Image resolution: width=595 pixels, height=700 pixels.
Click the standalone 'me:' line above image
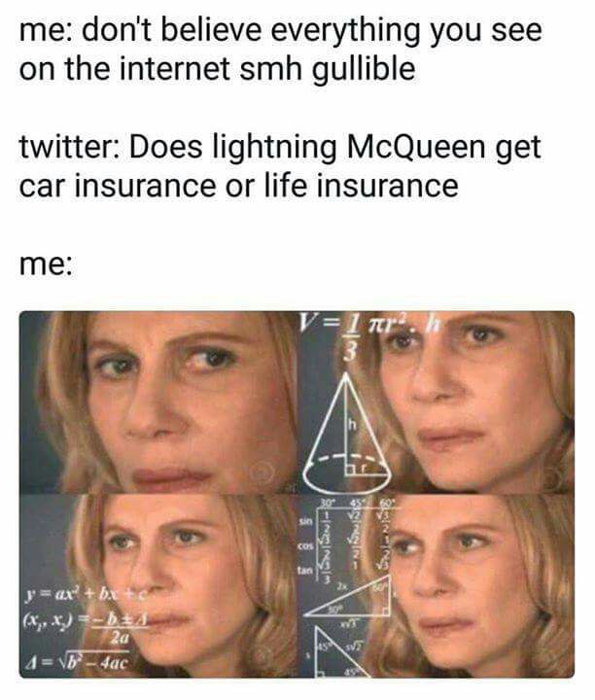tap(46, 264)
